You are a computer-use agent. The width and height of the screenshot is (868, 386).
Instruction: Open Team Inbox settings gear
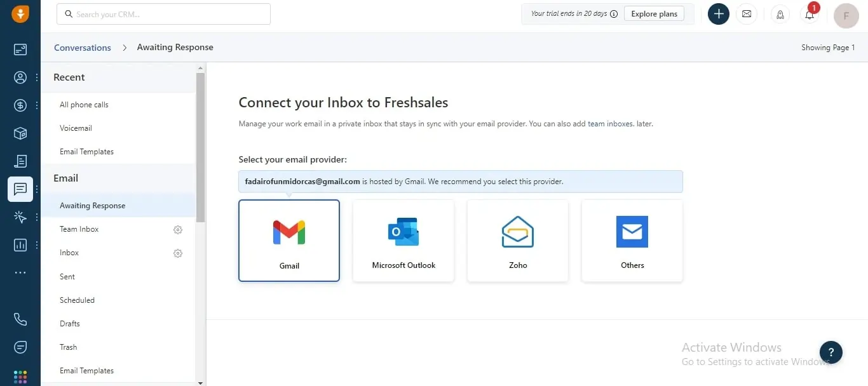pos(178,230)
